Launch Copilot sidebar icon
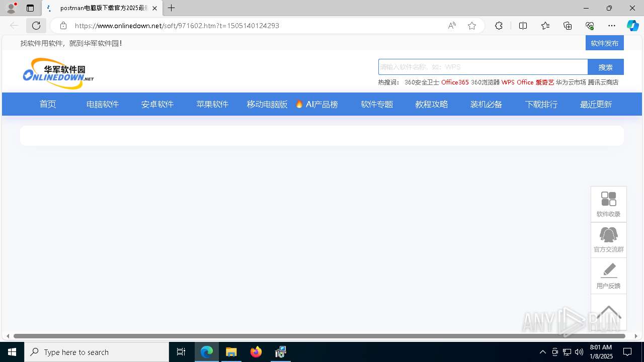 (632, 26)
